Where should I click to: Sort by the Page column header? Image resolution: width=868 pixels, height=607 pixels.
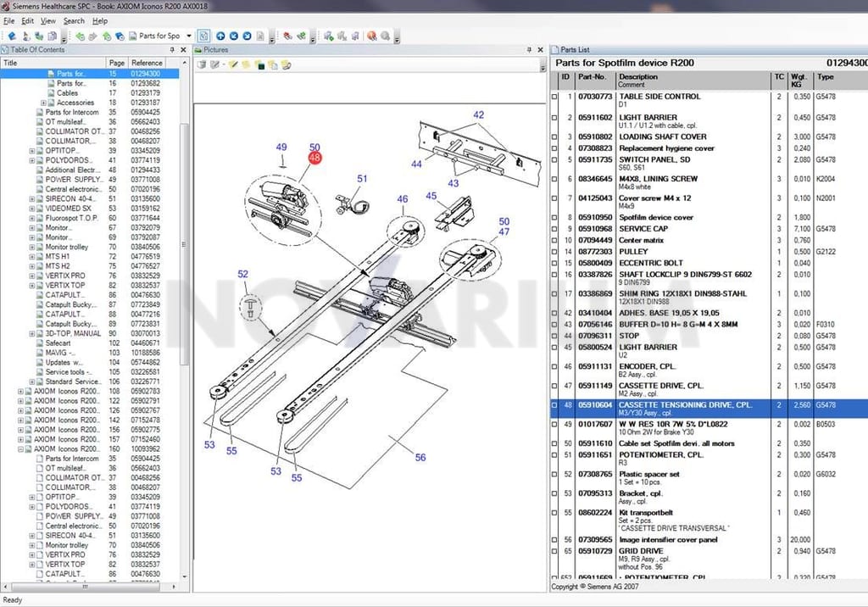[117, 63]
